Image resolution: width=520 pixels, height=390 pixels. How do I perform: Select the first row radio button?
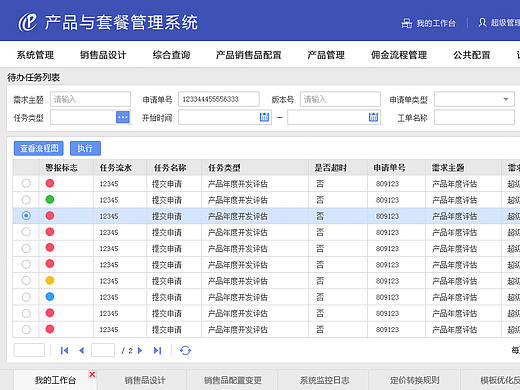[26, 183]
